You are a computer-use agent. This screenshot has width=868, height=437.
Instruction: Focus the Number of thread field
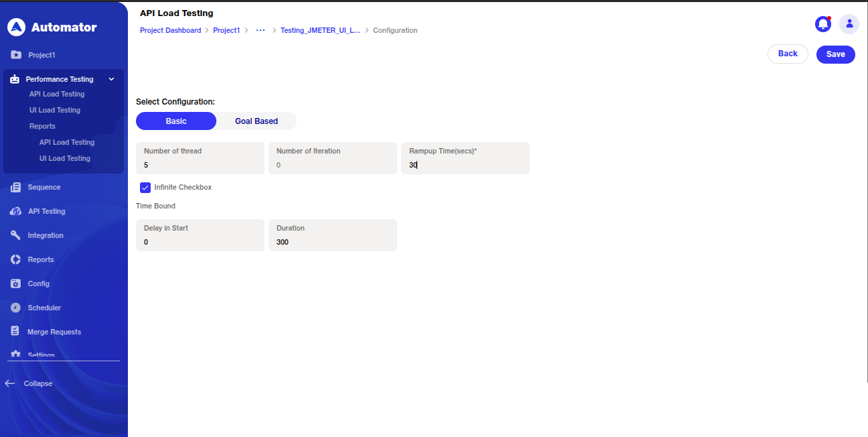click(x=200, y=158)
